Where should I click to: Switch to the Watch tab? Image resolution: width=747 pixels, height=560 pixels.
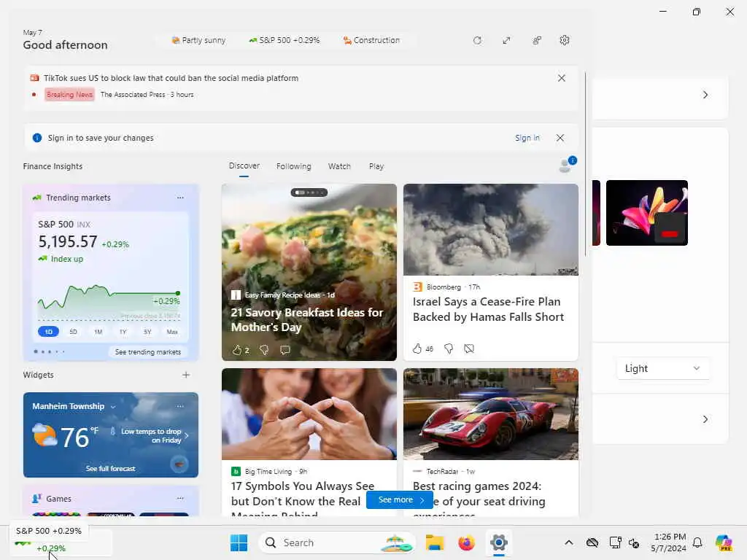pyautogui.click(x=339, y=166)
